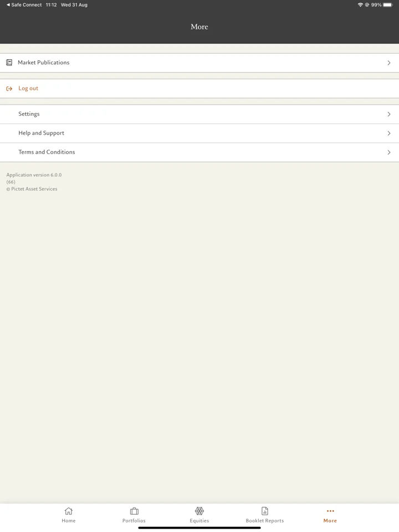
Task: Tap the orientation lock status icon
Action: 367,5
